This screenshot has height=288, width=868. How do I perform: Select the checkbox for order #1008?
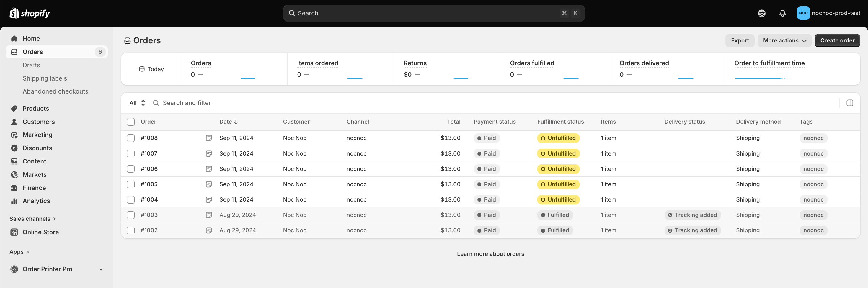131,138
